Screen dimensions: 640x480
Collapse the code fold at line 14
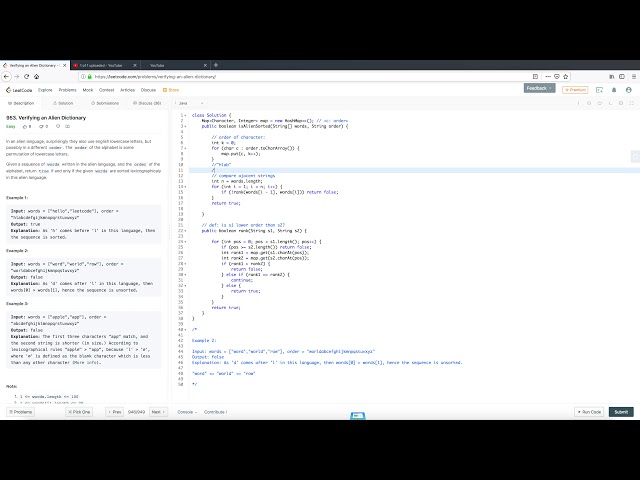(186, 187)
